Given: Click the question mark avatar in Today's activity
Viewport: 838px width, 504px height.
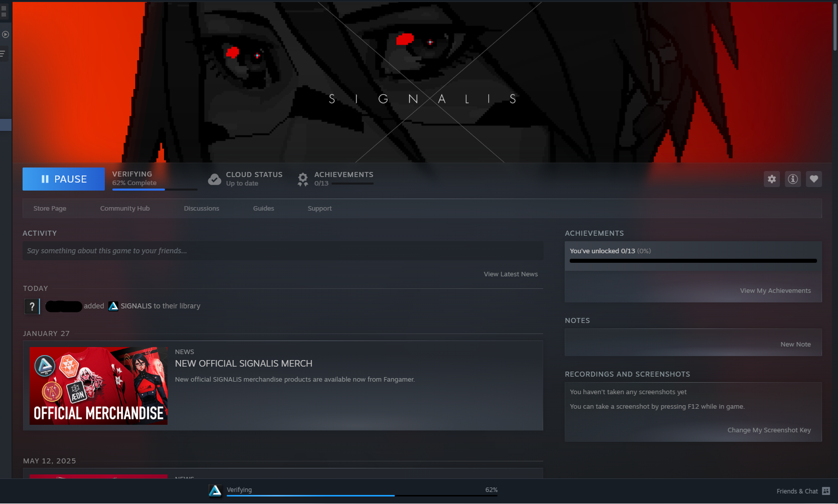Looking at the screenshot, I should tap(32, 306).
